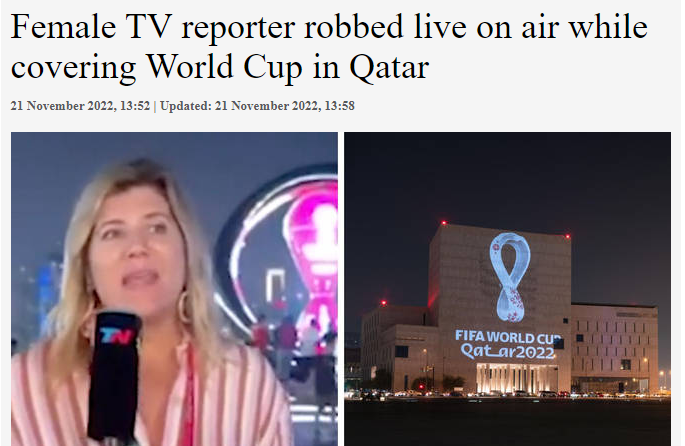The image size is (685, 446).
Task: Click the illuminated columned entrance of the building
Action: pyautogui.click(x=516, y=378)
